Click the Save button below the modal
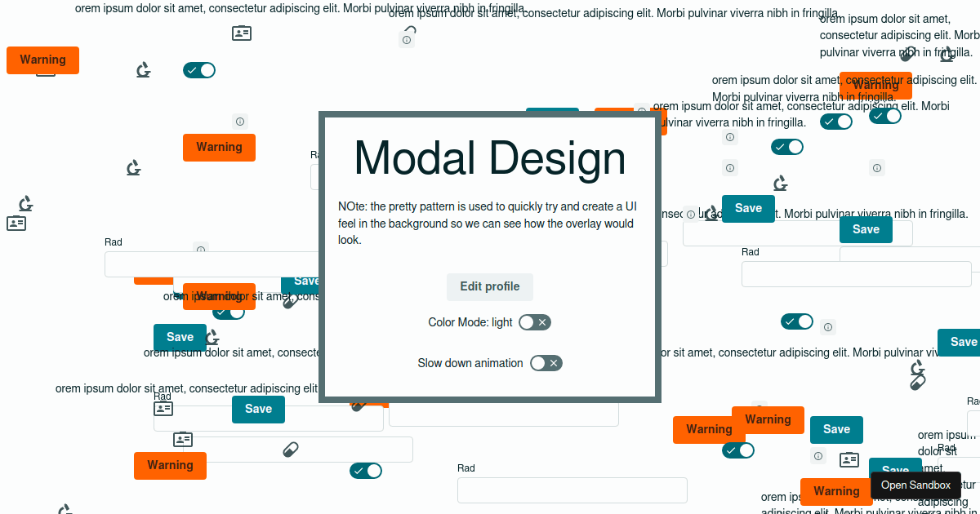The width and height of the screenshot is (980, 514). pos(258,410)
